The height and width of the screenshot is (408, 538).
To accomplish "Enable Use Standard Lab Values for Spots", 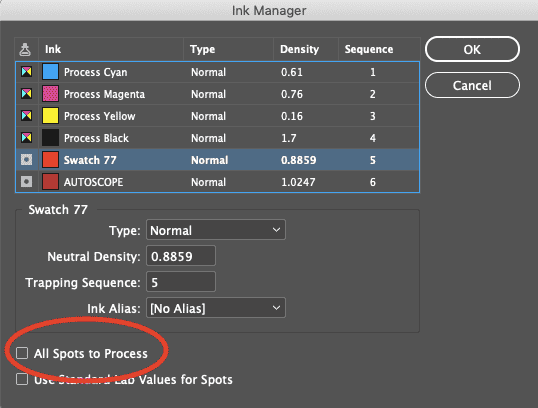I will pyautogui.click(x=22, y=379).
